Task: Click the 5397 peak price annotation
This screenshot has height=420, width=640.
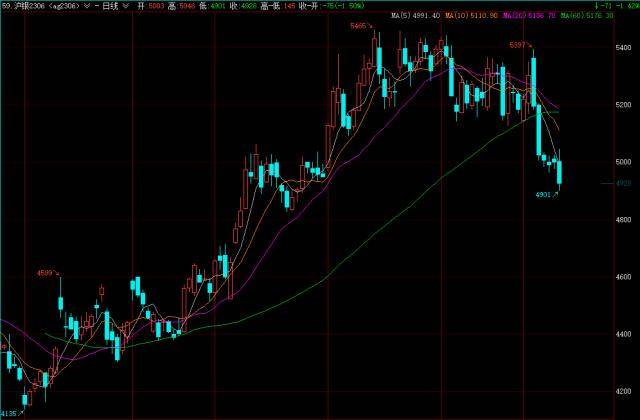Action: click(519, 45)
